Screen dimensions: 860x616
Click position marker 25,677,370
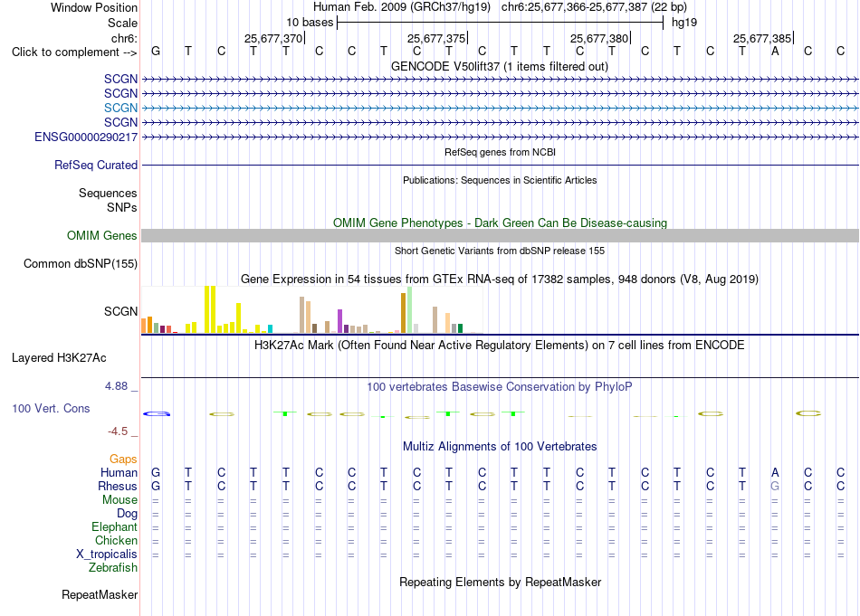click(273, 38)
